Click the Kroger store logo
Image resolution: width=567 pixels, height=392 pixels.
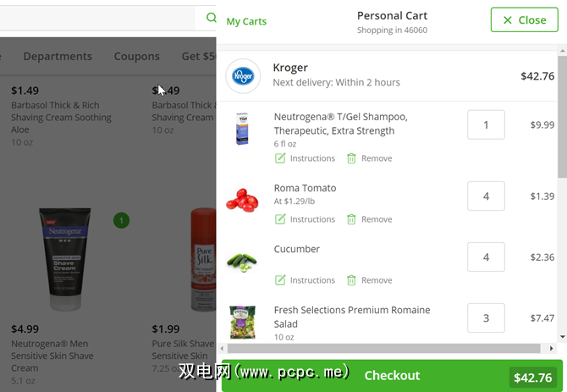point(243,76)
